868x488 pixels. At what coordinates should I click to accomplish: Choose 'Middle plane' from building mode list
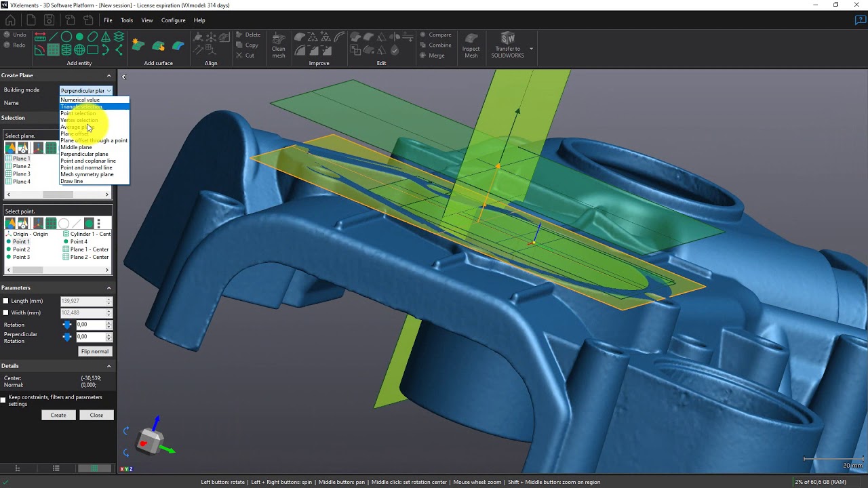pyautogui.click(x=76, y=147)
